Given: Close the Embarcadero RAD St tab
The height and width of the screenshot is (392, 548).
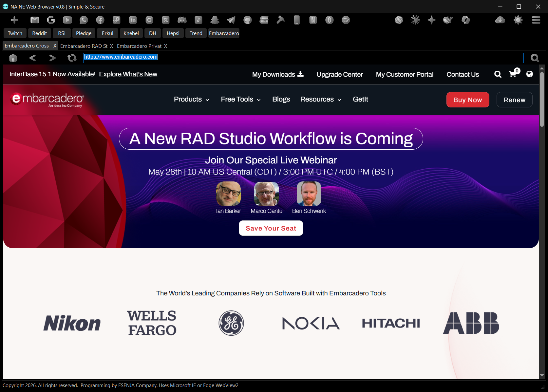Looking at the screenshot, I should (111, 46).
